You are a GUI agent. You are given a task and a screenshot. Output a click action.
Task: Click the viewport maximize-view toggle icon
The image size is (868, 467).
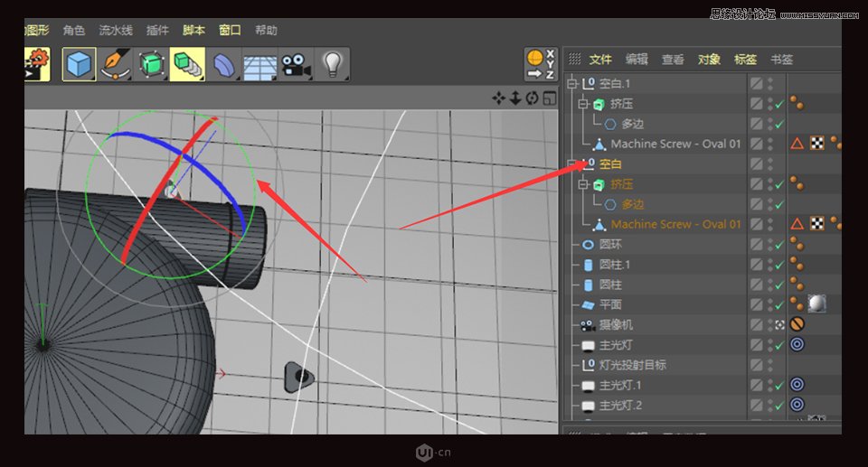[x=549, y=98]
